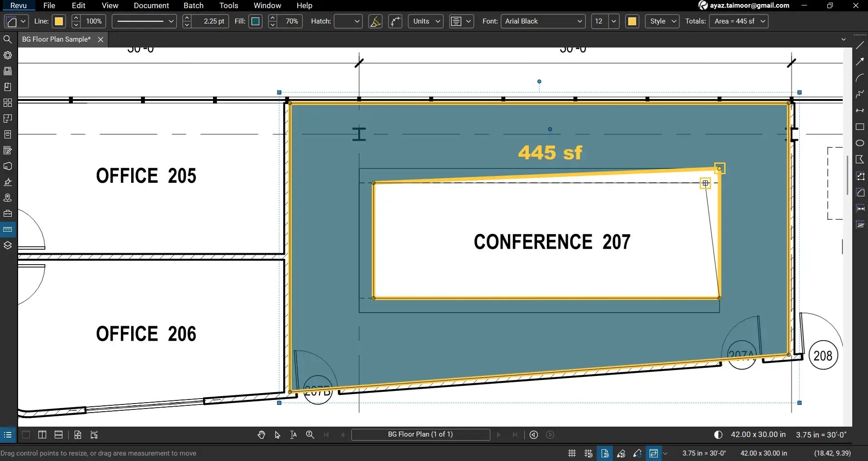Activate the Select arrow tool
868x461 pixels.
[x=277, y=435]
